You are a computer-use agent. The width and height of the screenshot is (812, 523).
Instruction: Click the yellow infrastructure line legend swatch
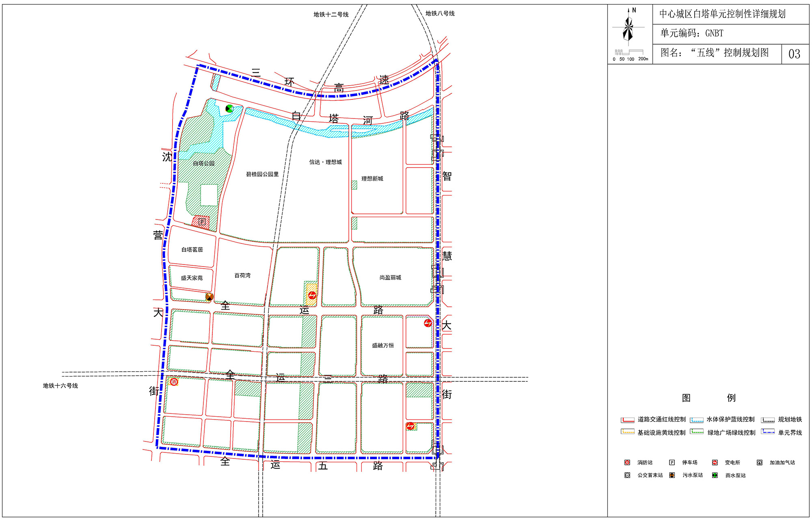[627, 432]
